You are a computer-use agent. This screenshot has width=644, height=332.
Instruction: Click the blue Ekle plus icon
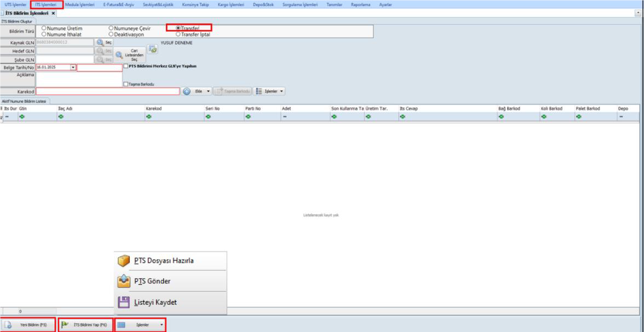(187, 91)
